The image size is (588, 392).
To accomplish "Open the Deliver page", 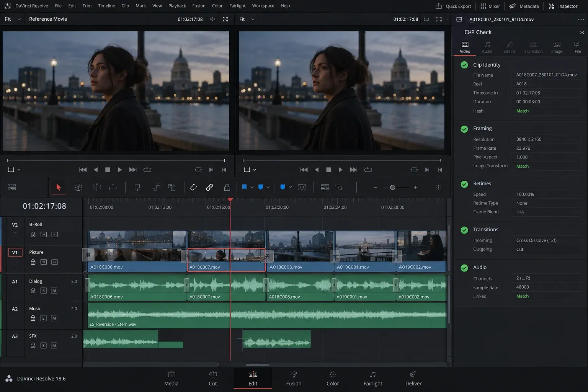I will coord(413,378).
